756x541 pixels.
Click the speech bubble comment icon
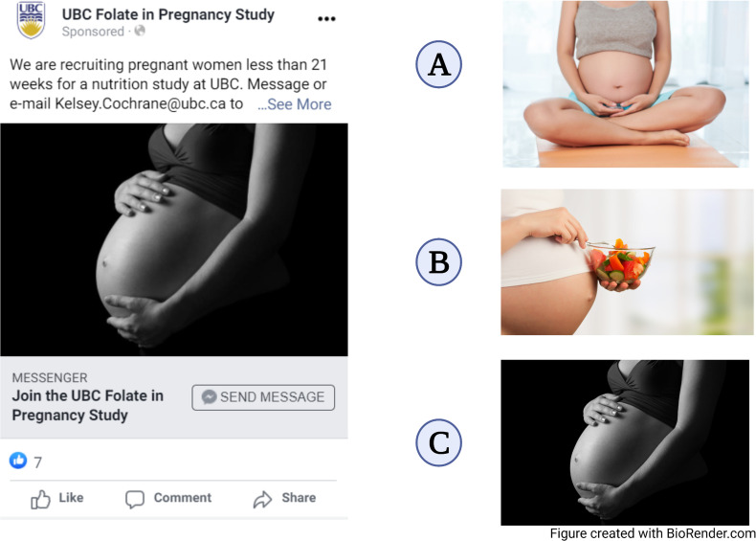tap(135, 500)
